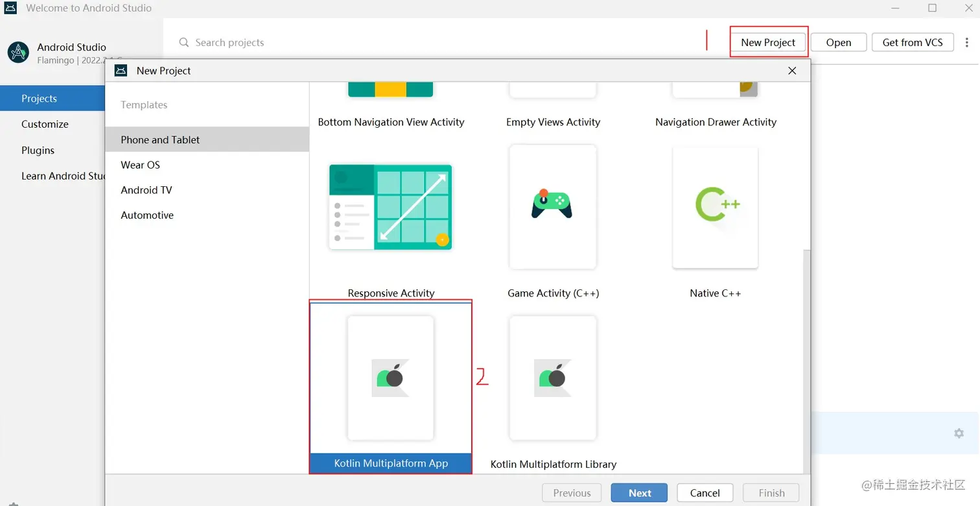Click the template list vertical scrollbar

[x=806, y=362]
